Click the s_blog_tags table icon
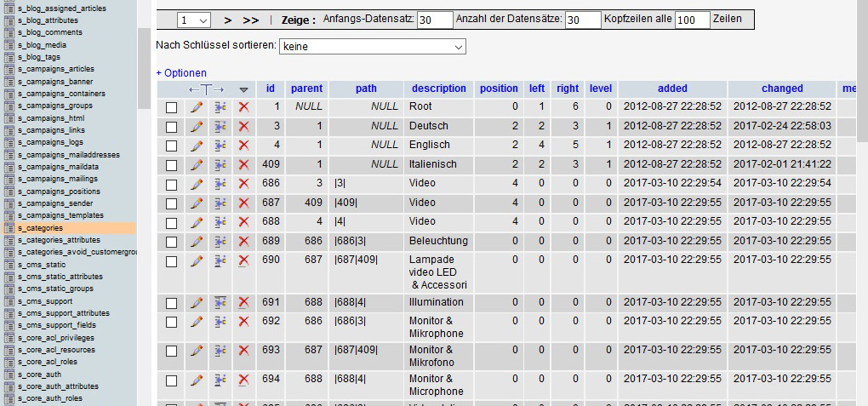This screenshot has height=406, width=868. pos(9,57)
